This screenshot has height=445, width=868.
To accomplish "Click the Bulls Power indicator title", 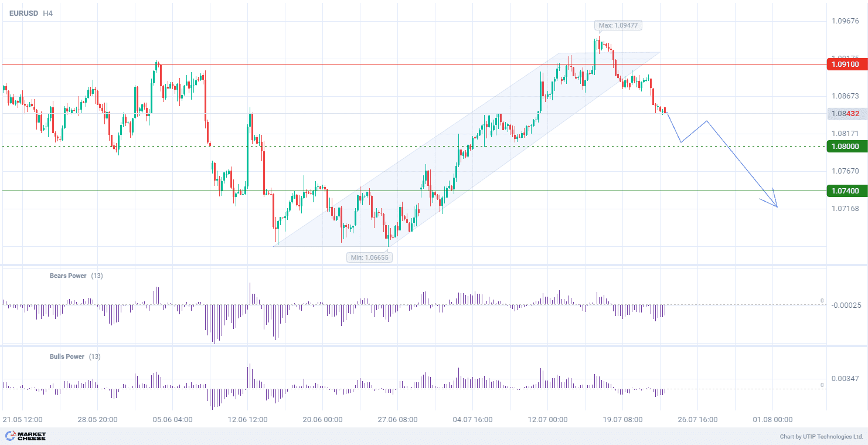I will pos(67,356).
